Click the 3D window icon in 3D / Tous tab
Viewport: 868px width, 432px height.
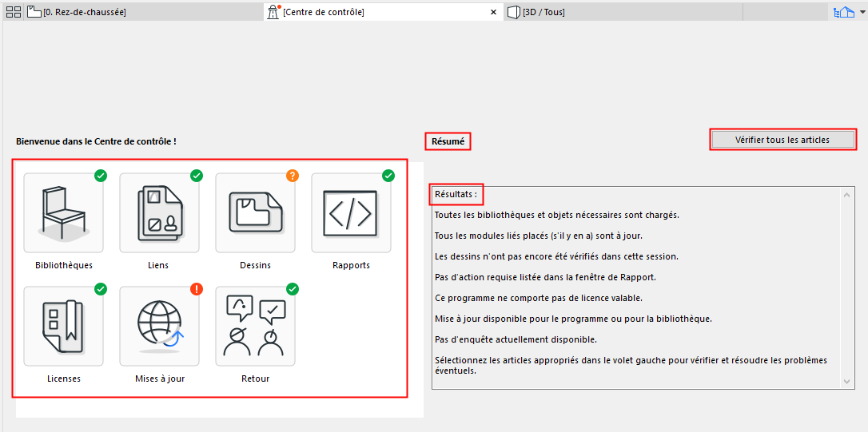point(514,12)
